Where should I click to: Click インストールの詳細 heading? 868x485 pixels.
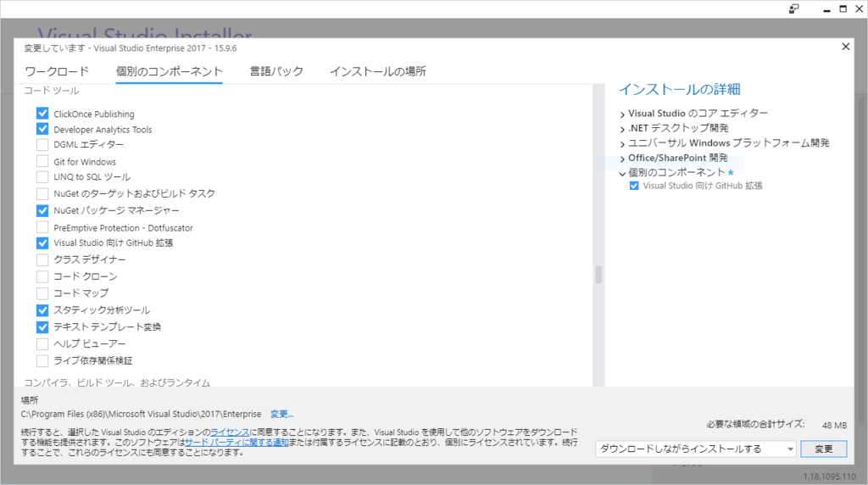pos(679,89)
